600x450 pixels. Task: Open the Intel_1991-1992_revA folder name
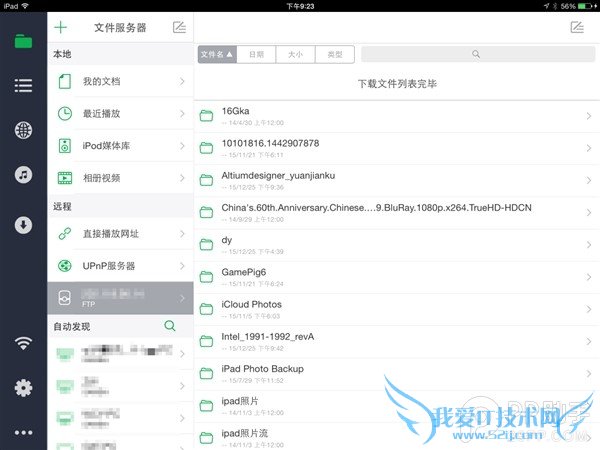click(268, 337)
